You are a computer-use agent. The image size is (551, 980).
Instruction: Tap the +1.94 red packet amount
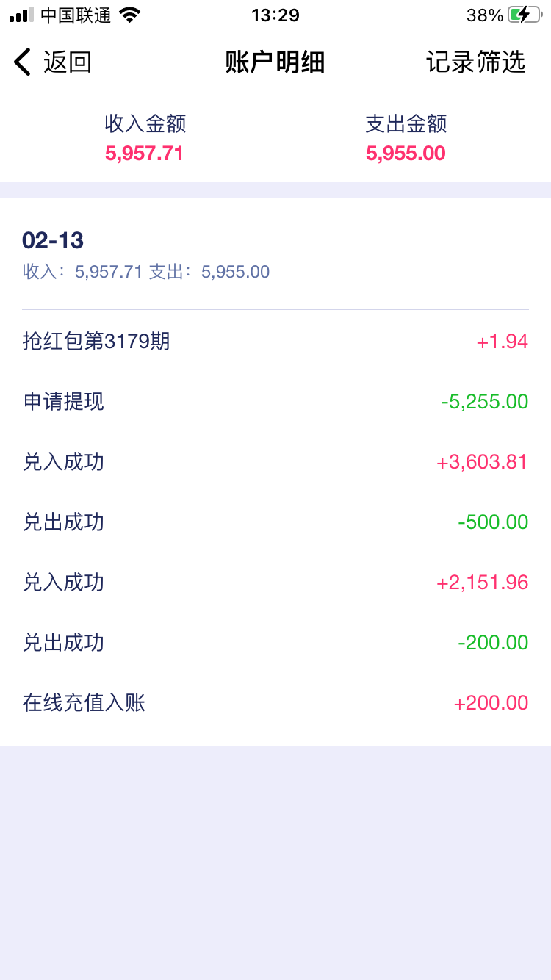point(503,341)
